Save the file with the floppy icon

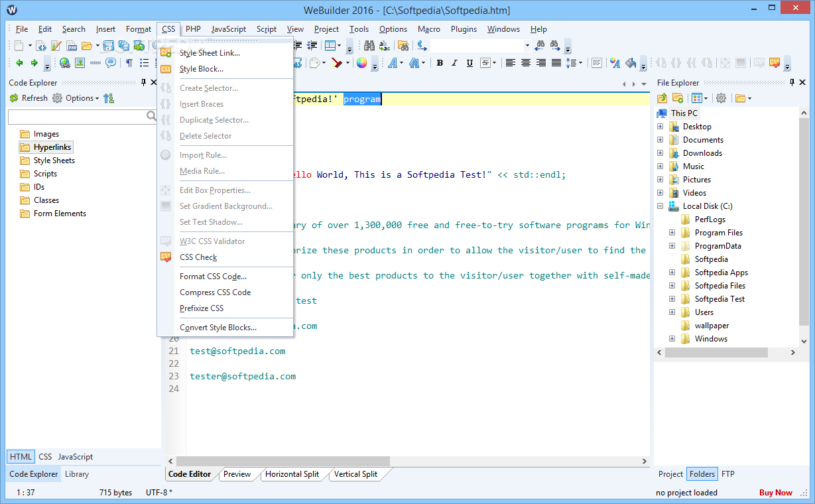coord(109,46)
